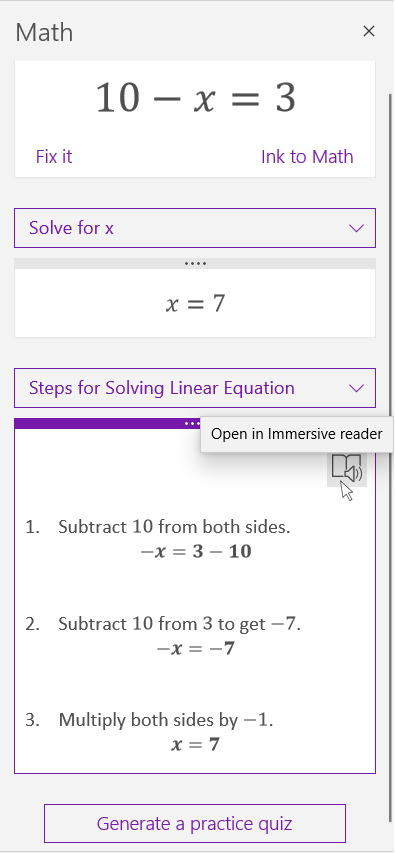
Task: Click Generate a practice quiz button
Action: tap(195, 823)
